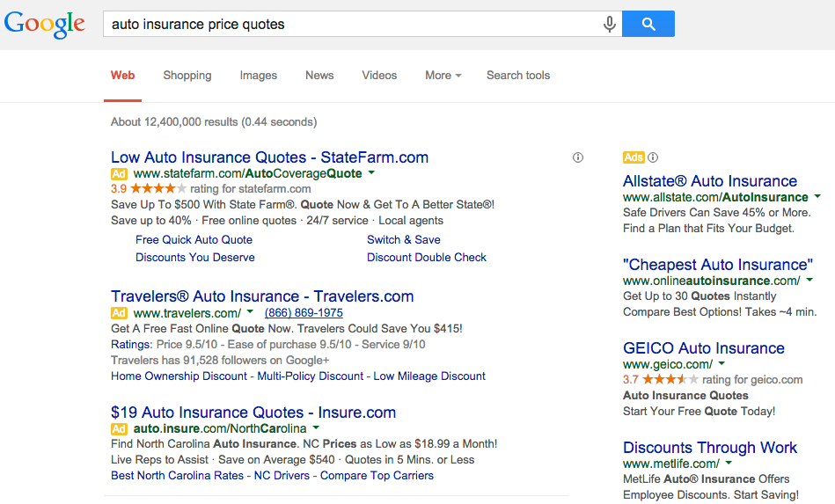Click info icon beside StateFarm ad
The image size is (835, 504).
(x=578, y=157)
